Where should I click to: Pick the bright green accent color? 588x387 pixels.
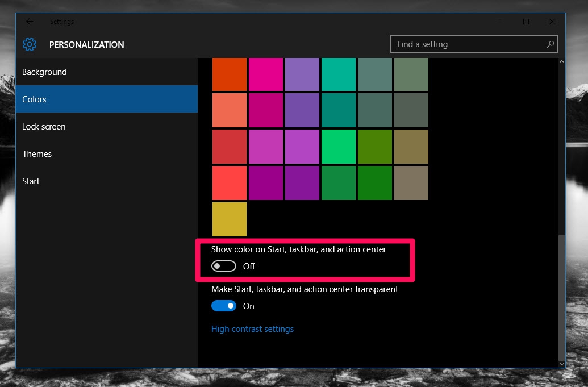[338, 146]
